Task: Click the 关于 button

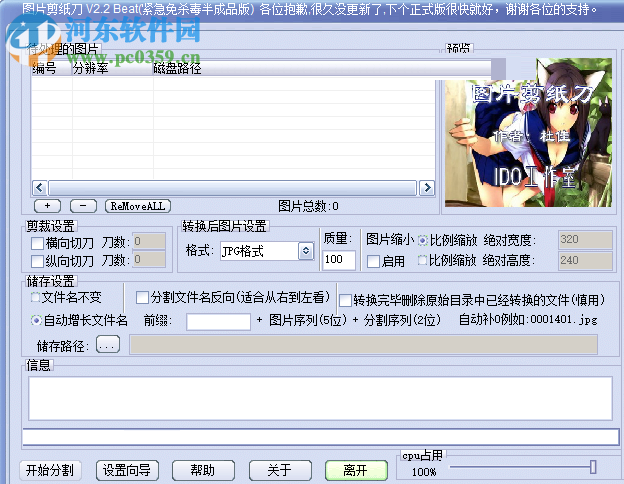Action: [x=280, y=471]
